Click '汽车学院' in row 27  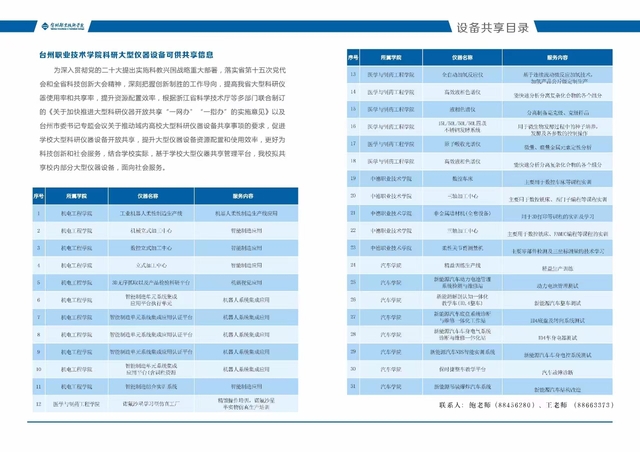click(x=391, y=317)
